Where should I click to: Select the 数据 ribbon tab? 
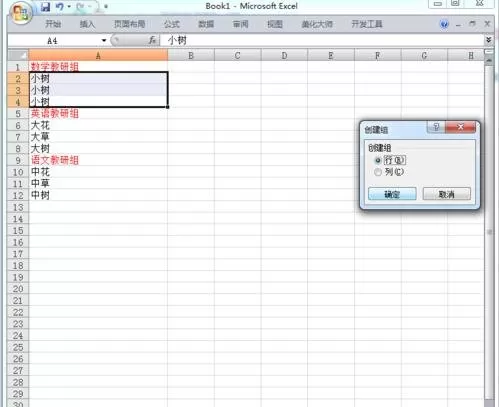(206, 24)
